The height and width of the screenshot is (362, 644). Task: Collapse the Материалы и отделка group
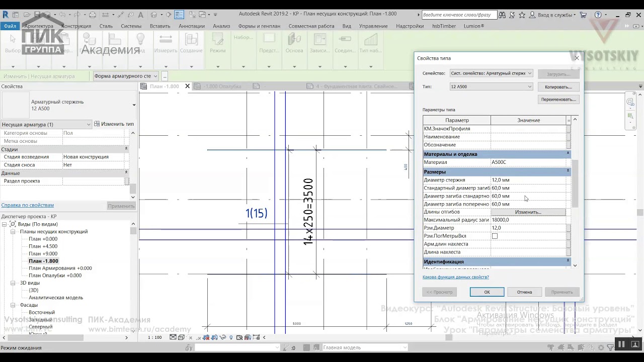[568, 154]
